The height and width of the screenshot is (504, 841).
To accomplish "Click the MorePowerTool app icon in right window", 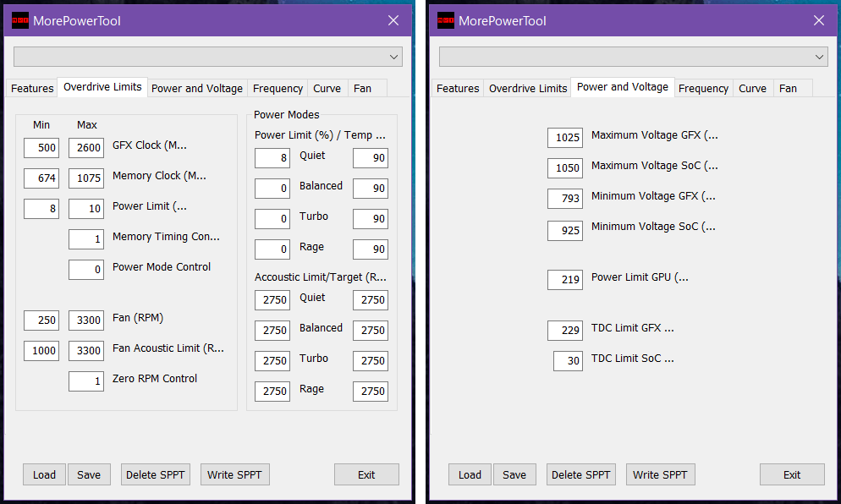I will point(446,20).
